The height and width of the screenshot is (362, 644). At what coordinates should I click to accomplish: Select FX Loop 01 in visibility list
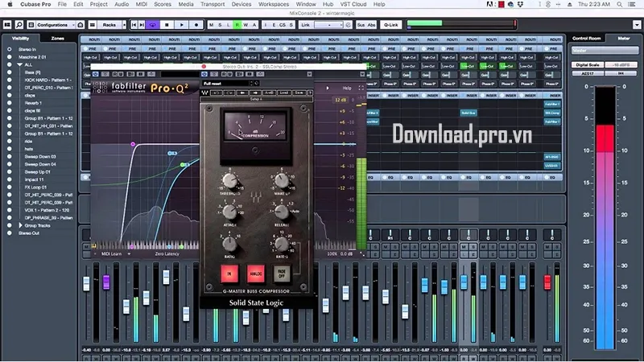[34, 187]
